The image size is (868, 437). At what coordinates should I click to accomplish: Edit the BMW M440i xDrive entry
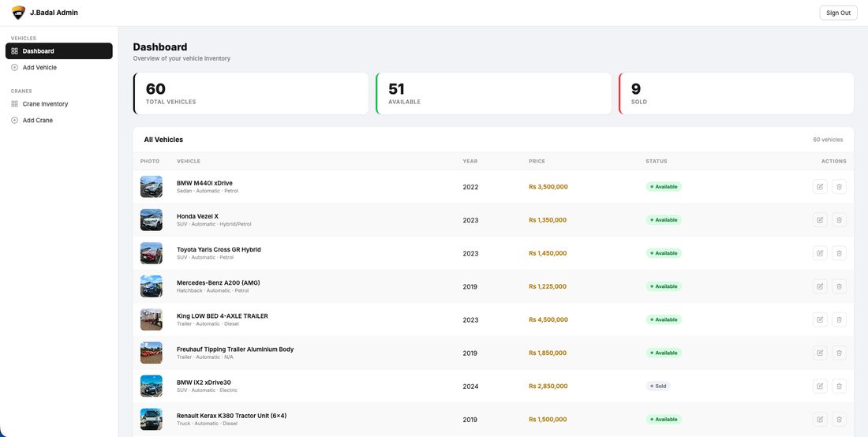click(820, 187)
